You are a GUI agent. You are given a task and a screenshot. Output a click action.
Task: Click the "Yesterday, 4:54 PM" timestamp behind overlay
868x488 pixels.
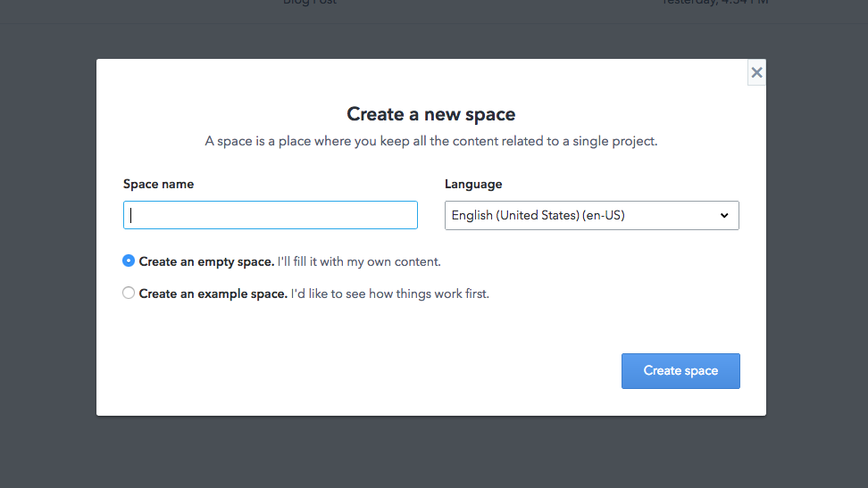(x=714, y=3)
